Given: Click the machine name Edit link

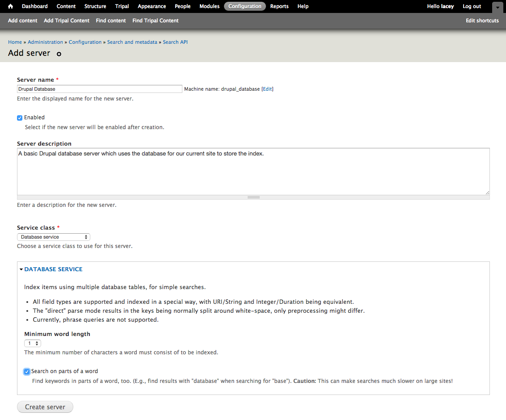Looking at the screenshot, I should pyautogui.click(x=267, y=89).
